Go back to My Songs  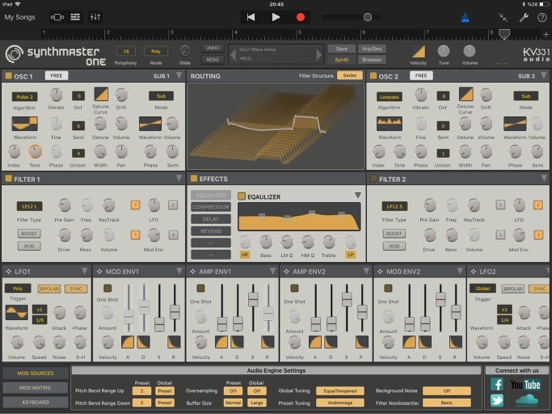(x=20, y=17)
